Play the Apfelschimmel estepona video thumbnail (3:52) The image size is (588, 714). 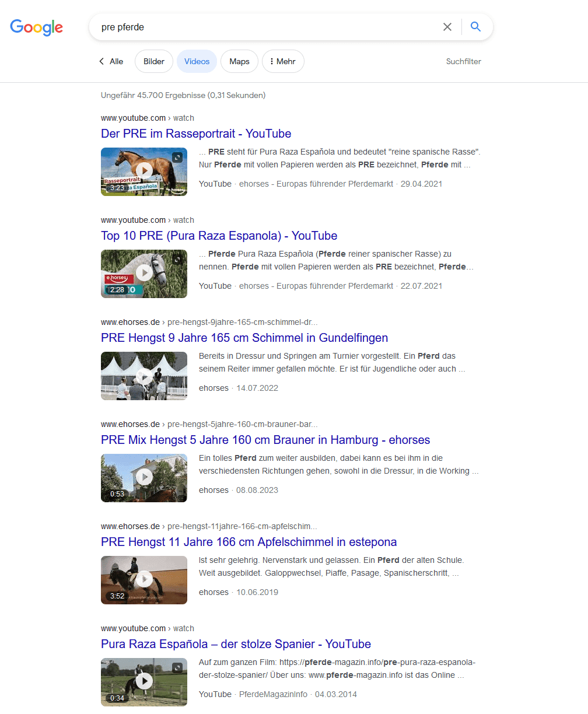tap(144, 580)
